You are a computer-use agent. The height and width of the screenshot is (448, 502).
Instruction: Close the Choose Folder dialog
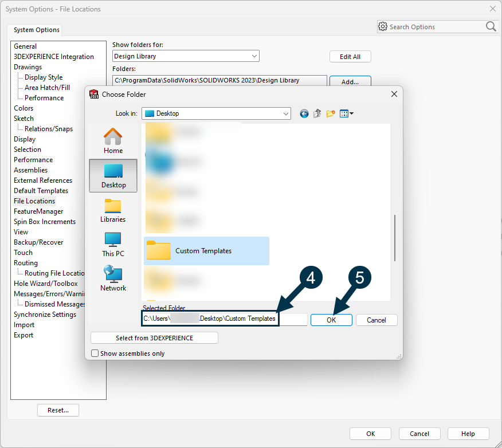pos(394,94)
